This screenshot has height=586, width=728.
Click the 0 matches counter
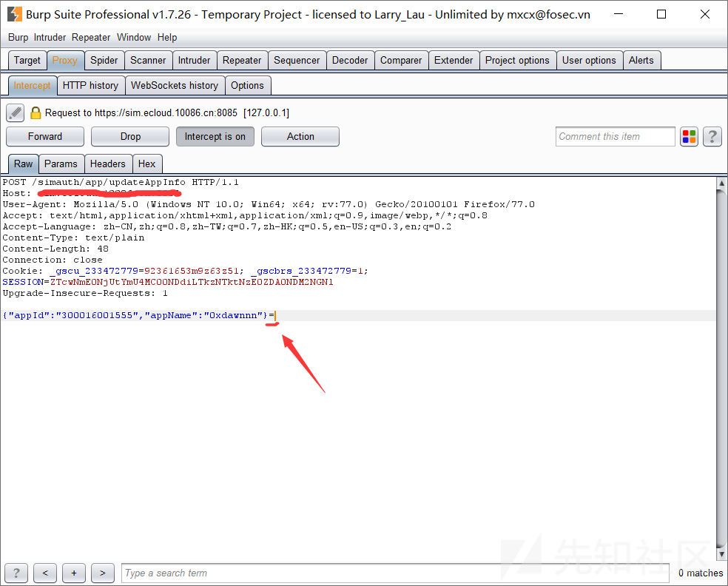click(701, 573)
